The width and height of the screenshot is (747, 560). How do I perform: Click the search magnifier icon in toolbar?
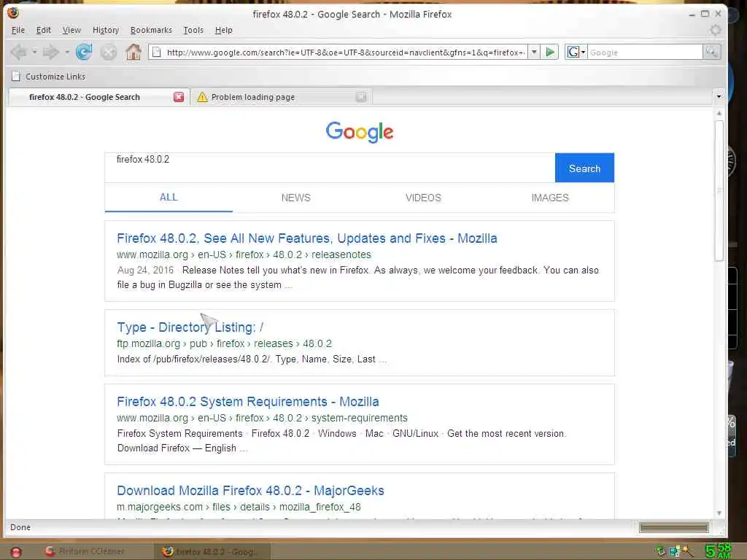click(x=712, y=52)
